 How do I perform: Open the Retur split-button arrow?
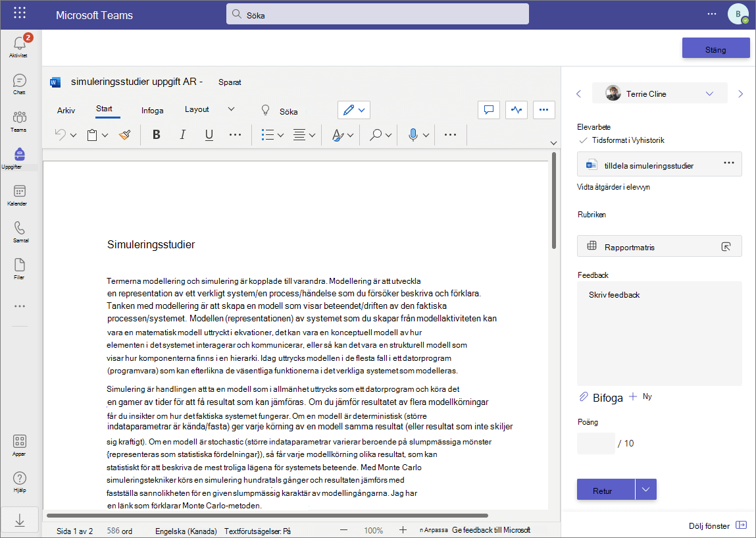[645, 490]
